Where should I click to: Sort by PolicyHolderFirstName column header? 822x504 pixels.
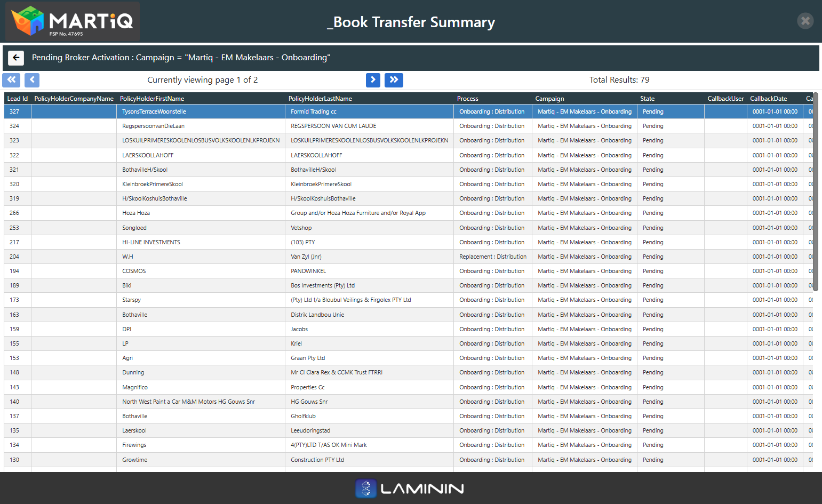pyautogui.click(x=201, y=99)
